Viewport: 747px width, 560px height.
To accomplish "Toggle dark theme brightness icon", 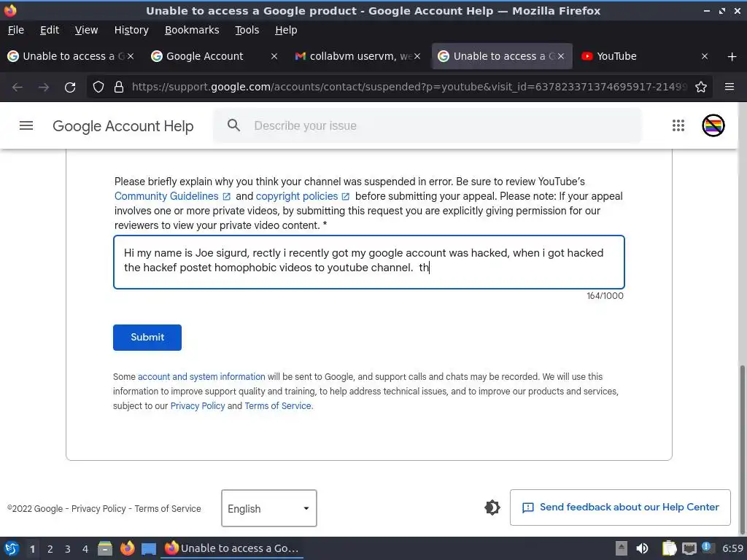I will tap(492, 507).
